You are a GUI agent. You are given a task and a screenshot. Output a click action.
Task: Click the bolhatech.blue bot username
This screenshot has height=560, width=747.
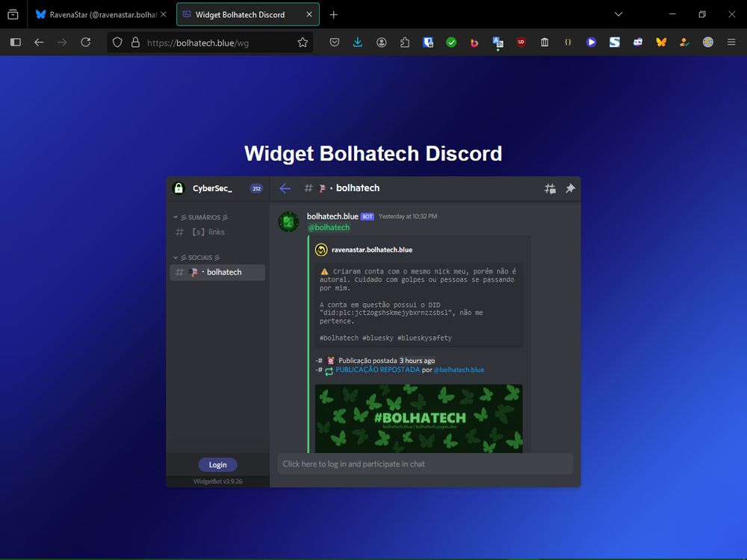coord(332,217)
